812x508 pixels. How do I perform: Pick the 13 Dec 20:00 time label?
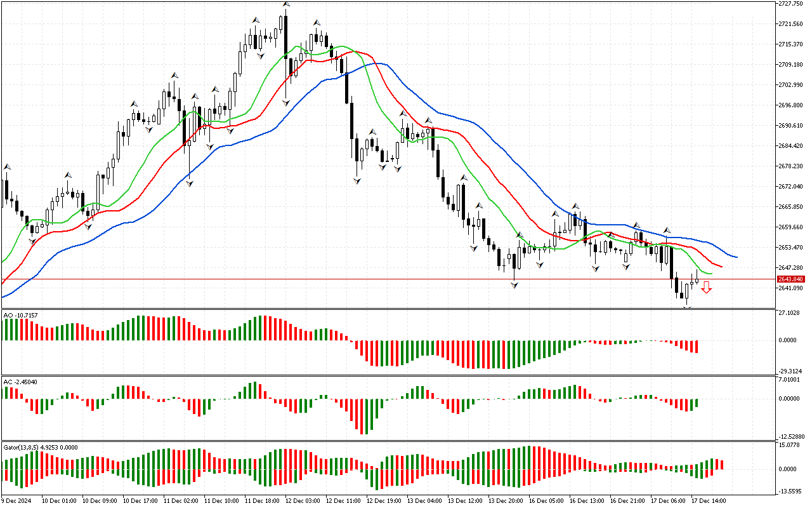(506, 500)
